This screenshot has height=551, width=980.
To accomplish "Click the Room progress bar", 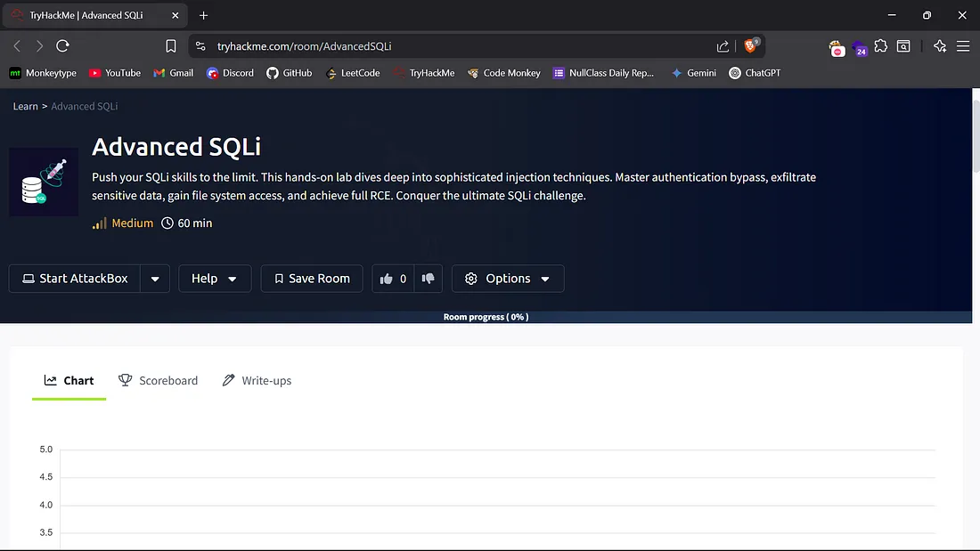I will point(486,316).
